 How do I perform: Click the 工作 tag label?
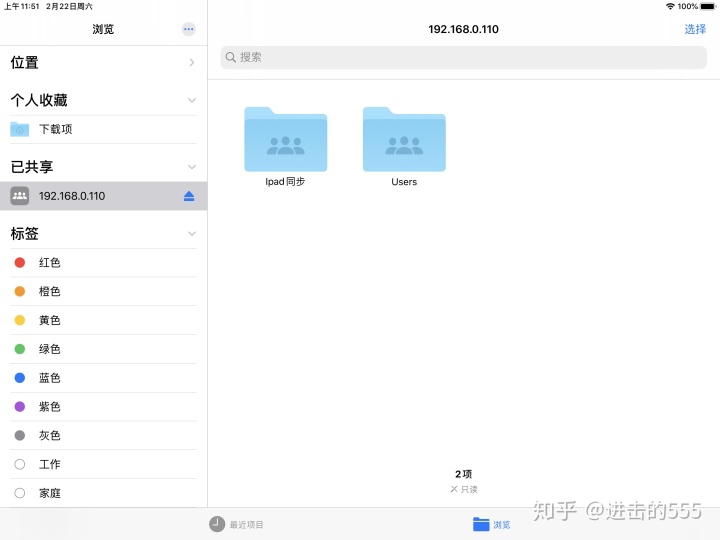[x=50, y=464]
